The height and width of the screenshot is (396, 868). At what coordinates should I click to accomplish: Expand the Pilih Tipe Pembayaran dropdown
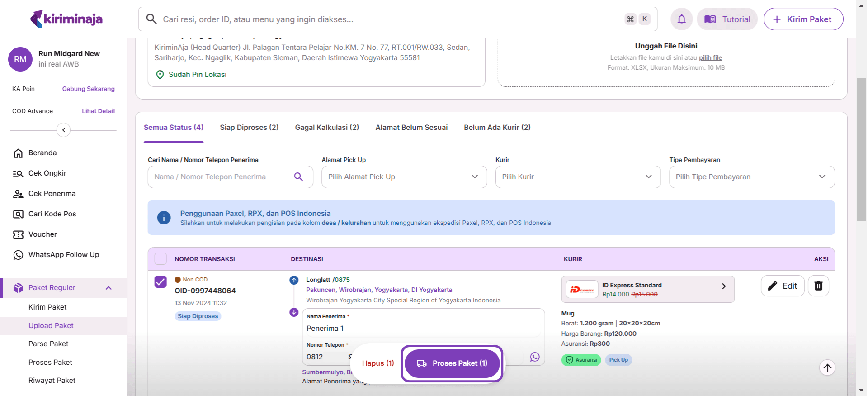click(751, 177)
